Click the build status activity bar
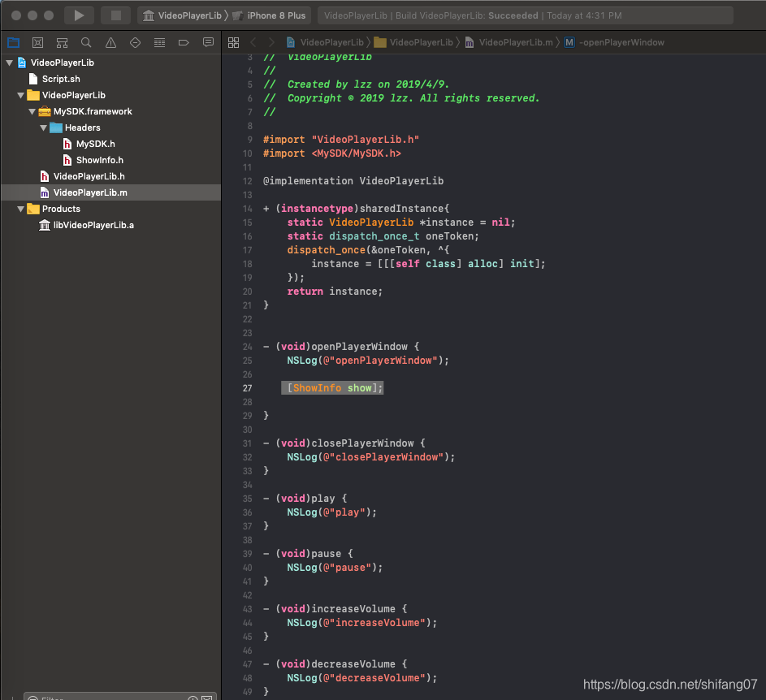 coord(526,15)
